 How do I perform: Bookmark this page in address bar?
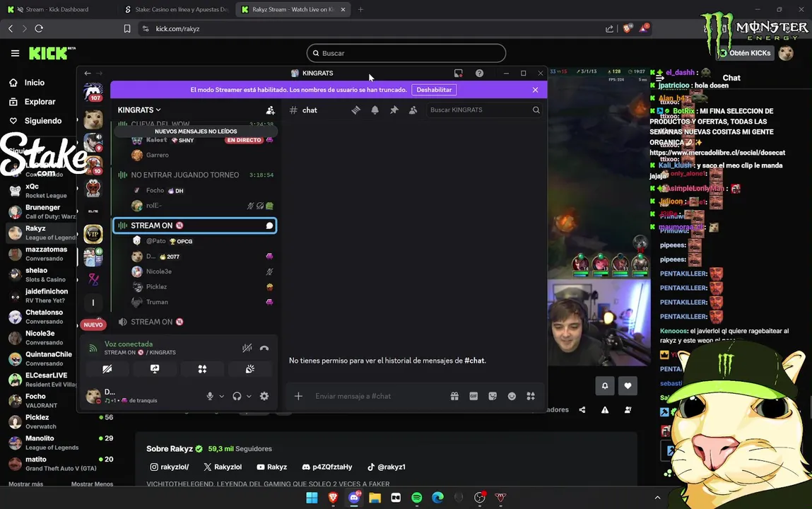[x=127, y=29]
